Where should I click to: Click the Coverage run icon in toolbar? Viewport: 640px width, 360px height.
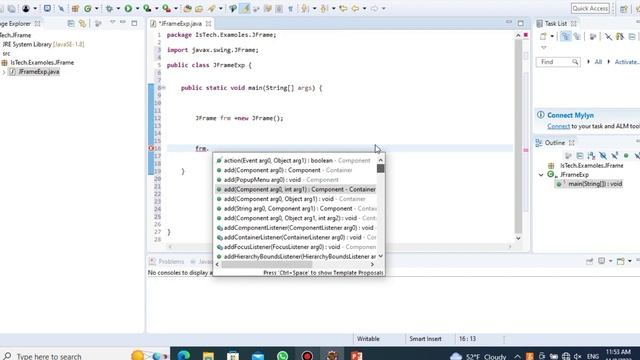click(x=147, y=8)
